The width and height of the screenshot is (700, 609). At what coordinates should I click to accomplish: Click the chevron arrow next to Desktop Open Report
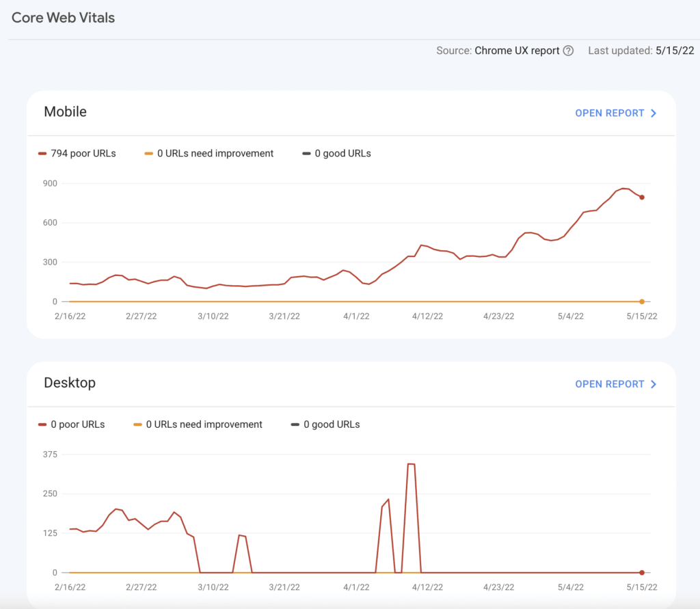pyautogui.click(x=654, y=384)
